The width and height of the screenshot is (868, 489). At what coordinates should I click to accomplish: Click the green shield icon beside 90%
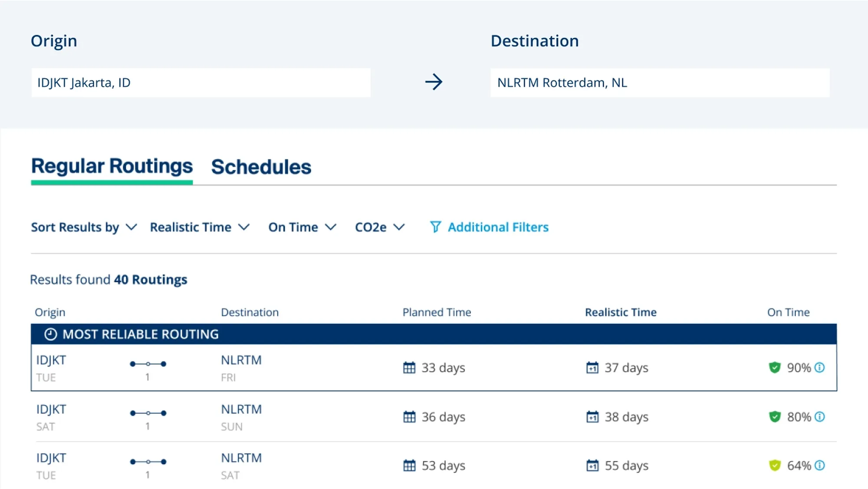click(x=775, y=367)
